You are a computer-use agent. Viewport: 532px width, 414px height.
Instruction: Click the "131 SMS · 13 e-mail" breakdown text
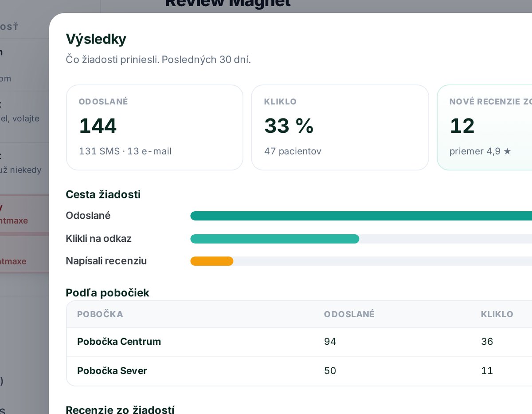click(x=125, y=151)
